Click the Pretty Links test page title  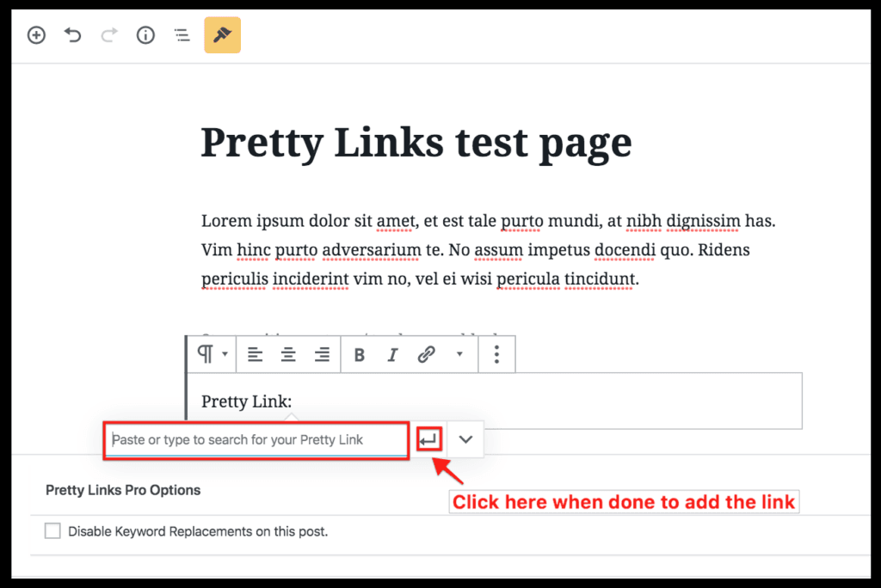416,143
